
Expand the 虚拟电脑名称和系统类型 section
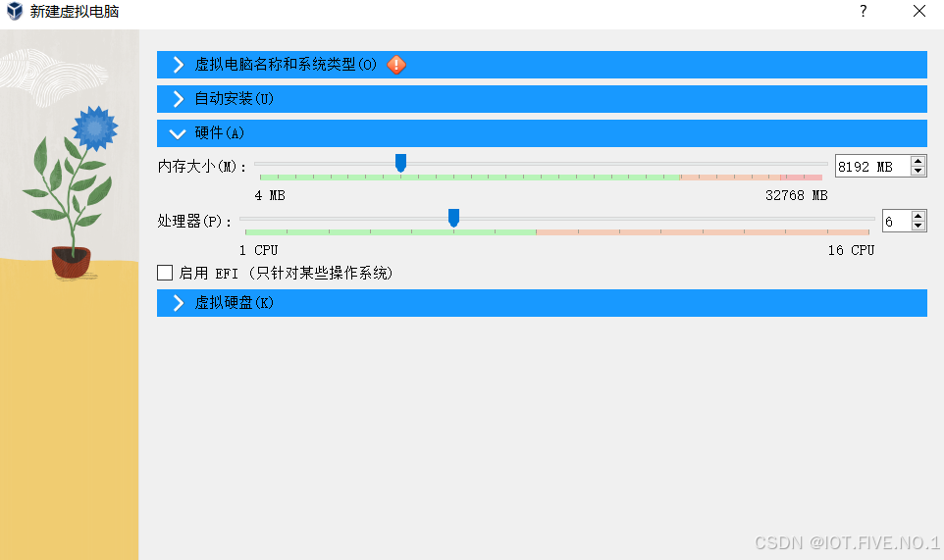coord(542,65)
